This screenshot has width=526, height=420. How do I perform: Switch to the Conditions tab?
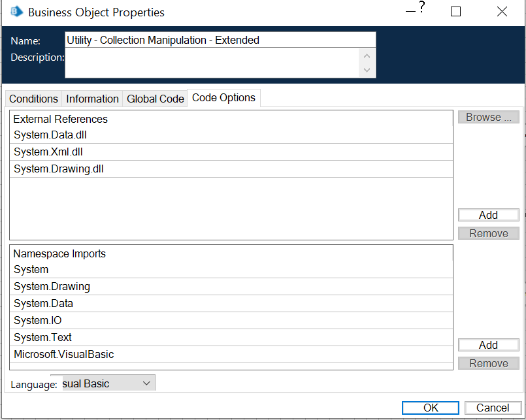click(33, 99)
